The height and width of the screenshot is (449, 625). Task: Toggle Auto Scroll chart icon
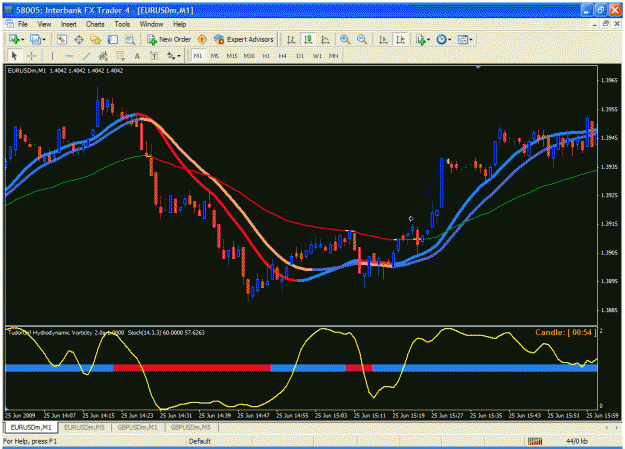point(383,39)
